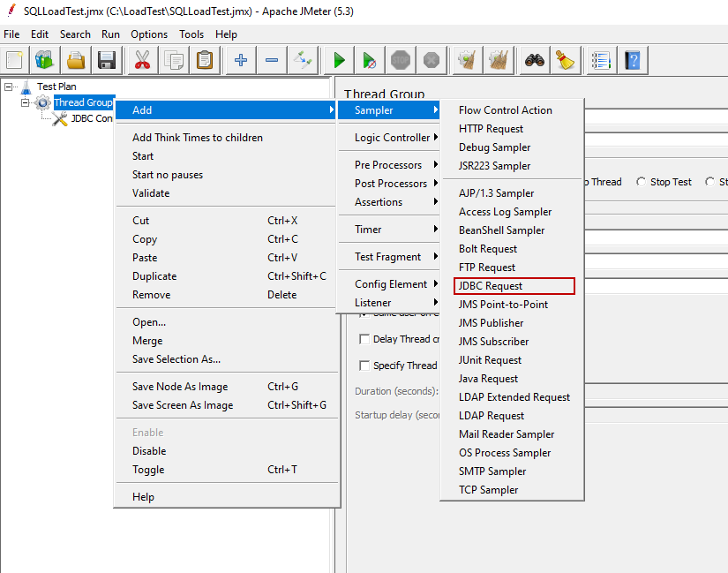Click the Stop toolbar icon

(x=401, y=60)
